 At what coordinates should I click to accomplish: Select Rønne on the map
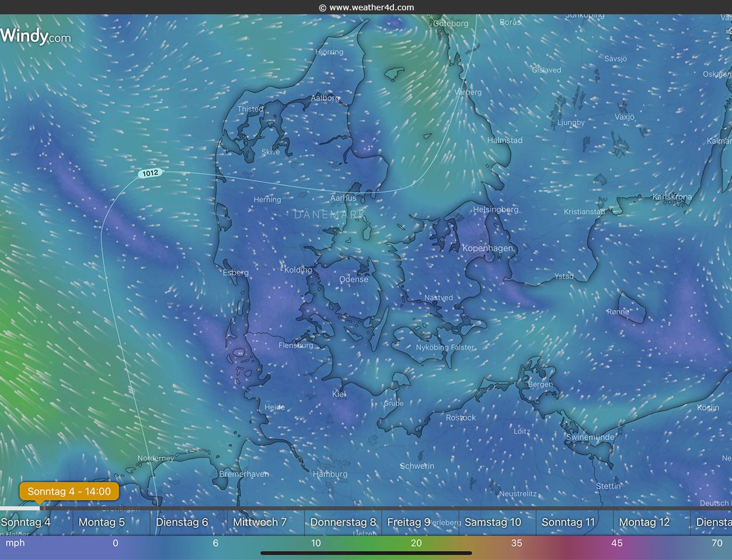(618, 311)
